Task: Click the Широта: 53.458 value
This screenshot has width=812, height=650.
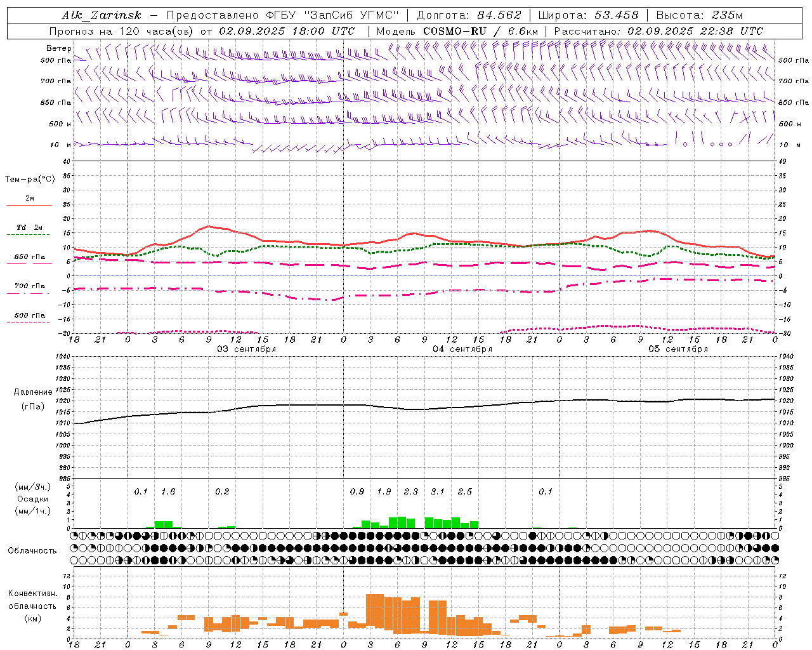Action: pos(588,15)
